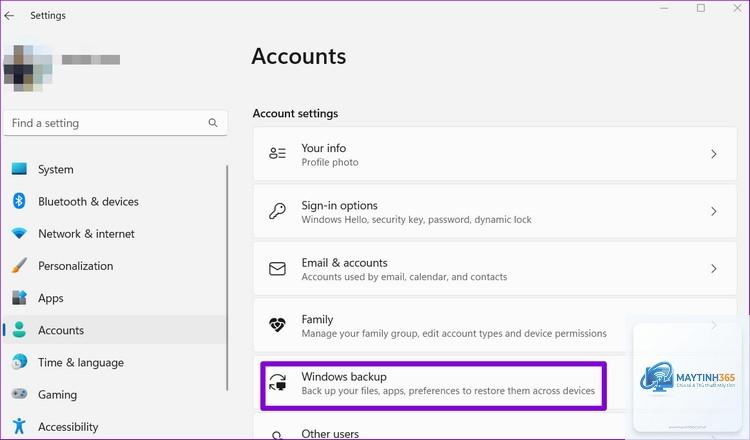Viewport: 750px width, 440px height.
Task: Click the Family heart icon
Action: pyautogui.click(x=277, y=325)
